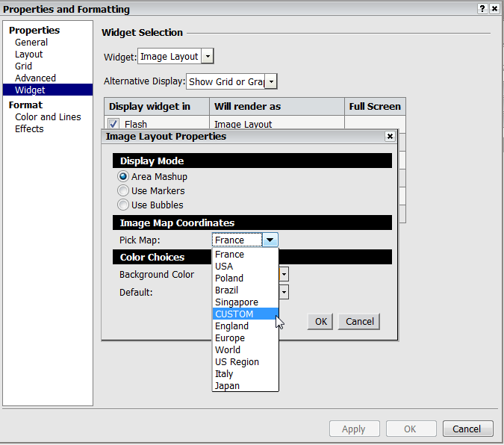Click the help question mark icon

[482, 9]
